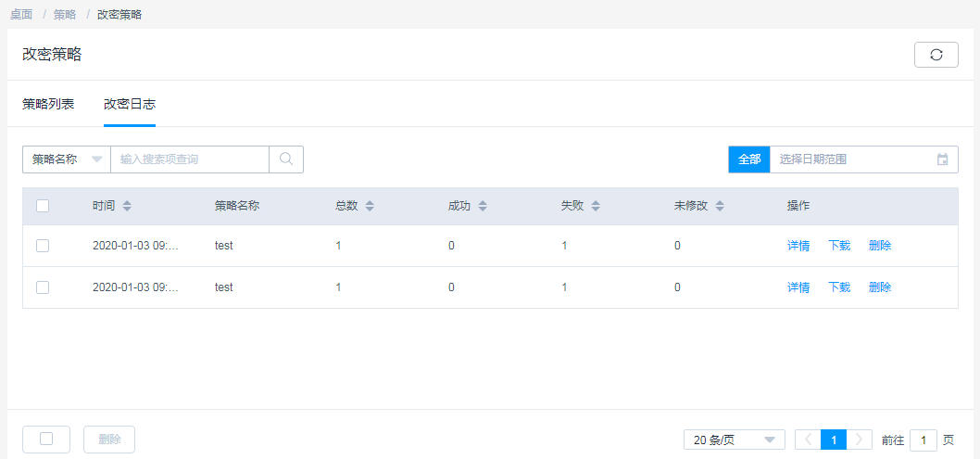
Task: Open 详情 for the first log row
Action: [x=798, y=246]
